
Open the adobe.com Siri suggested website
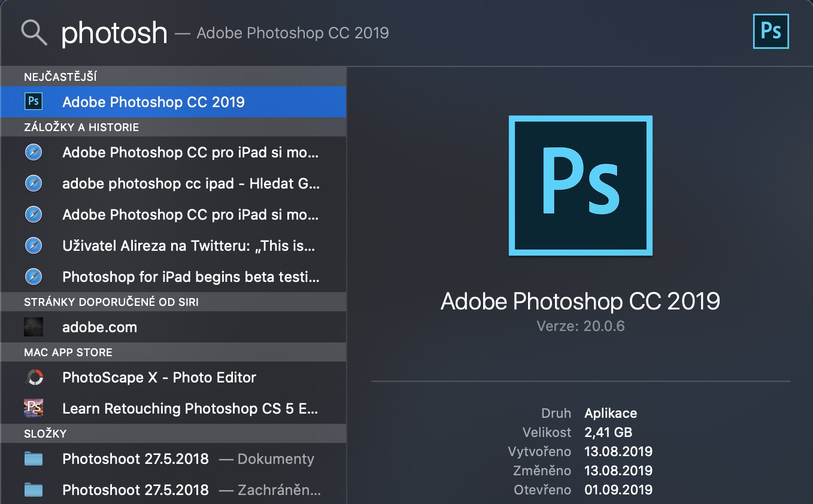coord(99,327)
